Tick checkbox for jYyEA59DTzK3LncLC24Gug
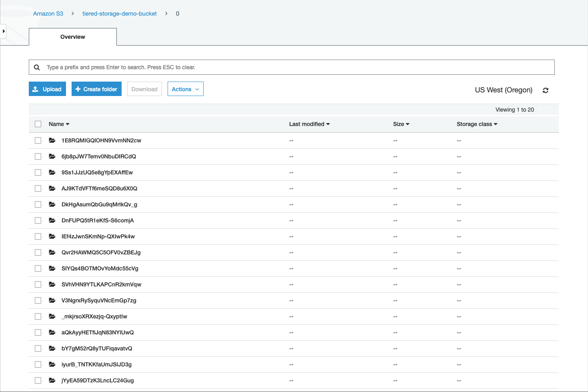 pyautogui.click(x=38, y=380)
